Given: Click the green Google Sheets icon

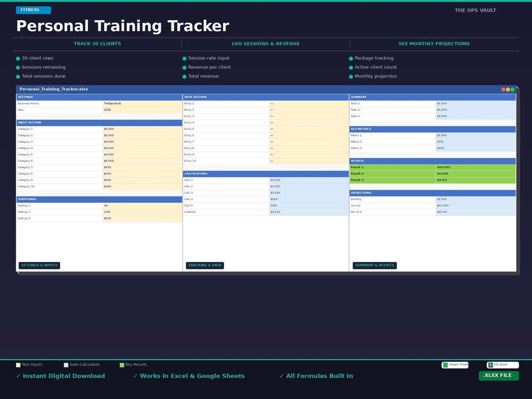Looking at the screenshot, I should (445, 365).
